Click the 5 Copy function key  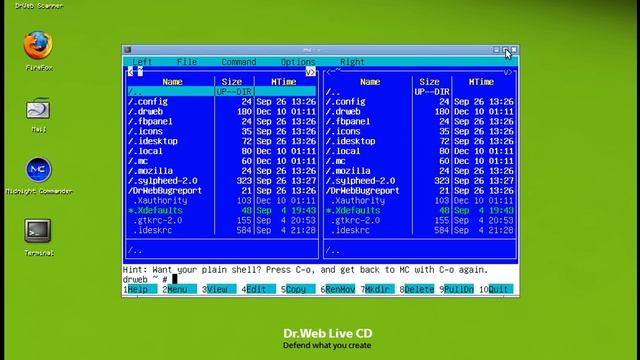pyautogui.click(x=298, y=289)
